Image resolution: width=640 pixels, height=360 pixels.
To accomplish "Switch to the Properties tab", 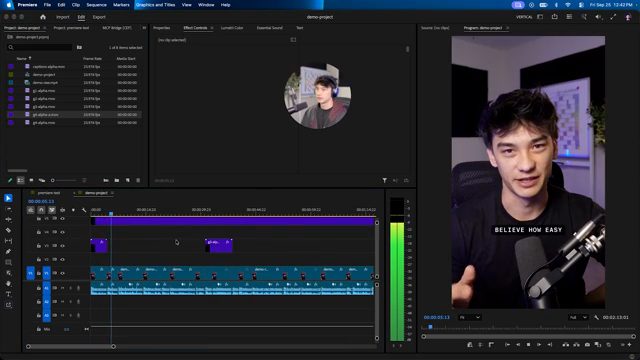I will pyautogui.click(x=162, y=28).
